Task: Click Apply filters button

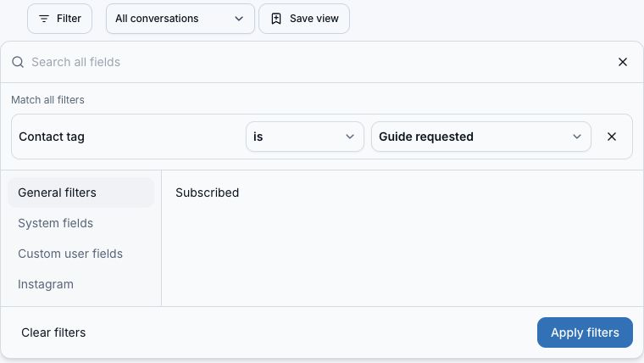Action: 585,332
